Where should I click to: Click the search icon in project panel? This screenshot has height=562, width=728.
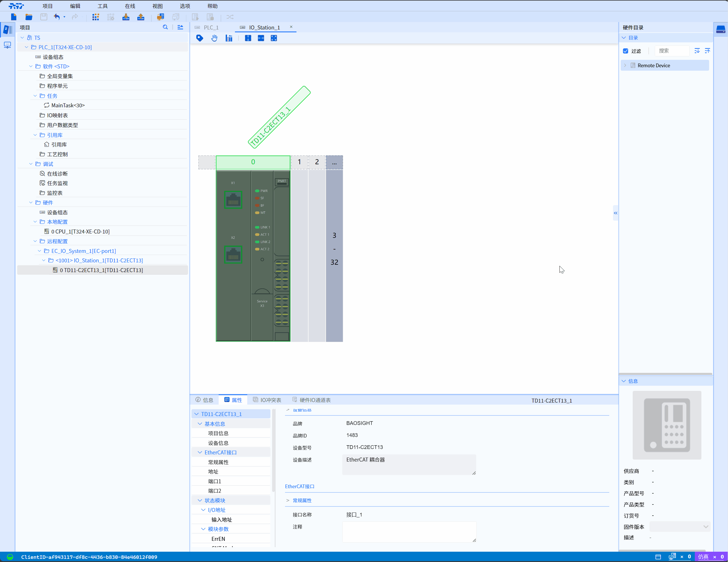tap(165, 27)
